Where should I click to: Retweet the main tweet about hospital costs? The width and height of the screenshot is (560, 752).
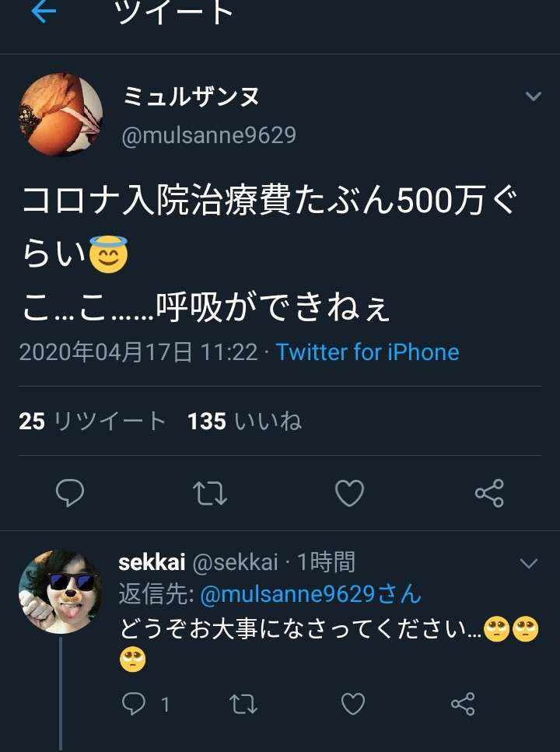pyautogui.click(x=210, y=494)
